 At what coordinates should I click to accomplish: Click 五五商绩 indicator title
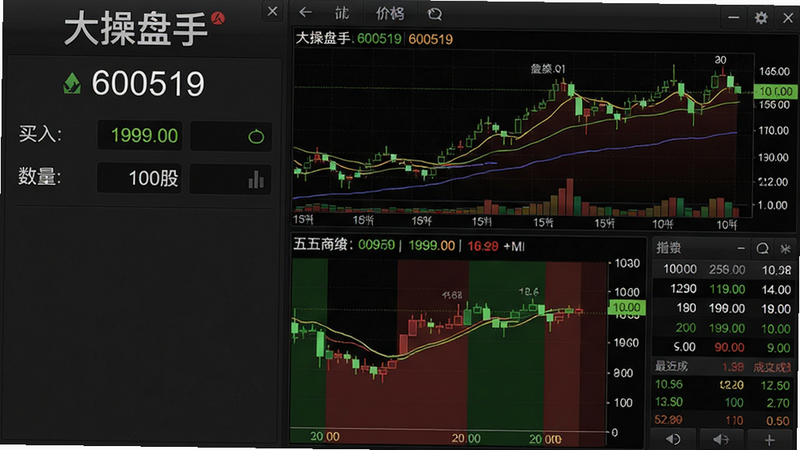(x=320, y=245)
